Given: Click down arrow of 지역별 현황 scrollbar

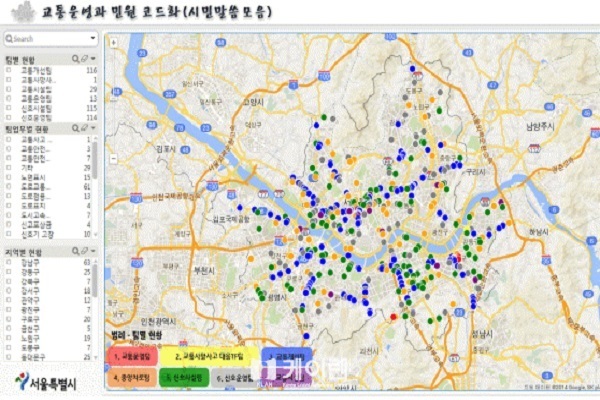Looking at the screenshot, I should (95, 357).
